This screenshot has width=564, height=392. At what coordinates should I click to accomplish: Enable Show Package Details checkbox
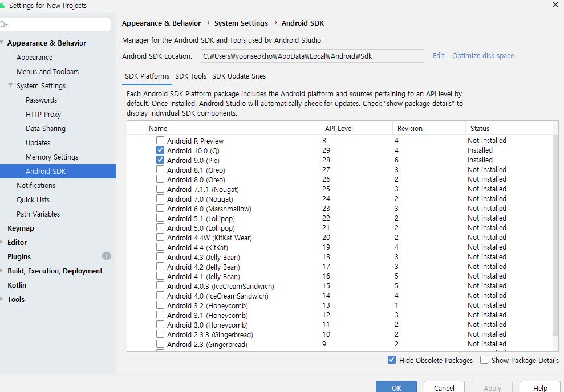[484, 360]
